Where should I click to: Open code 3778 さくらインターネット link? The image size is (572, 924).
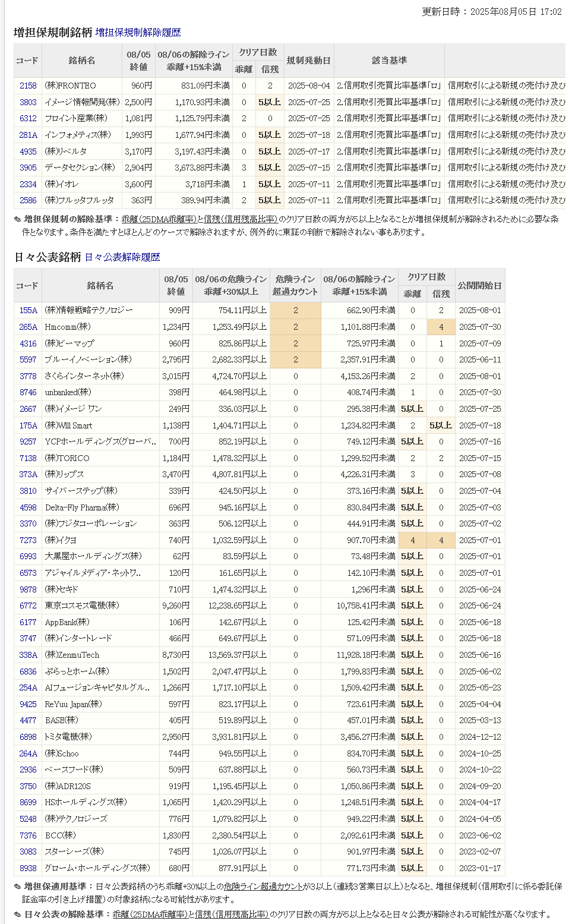click(x=28, y=376)
